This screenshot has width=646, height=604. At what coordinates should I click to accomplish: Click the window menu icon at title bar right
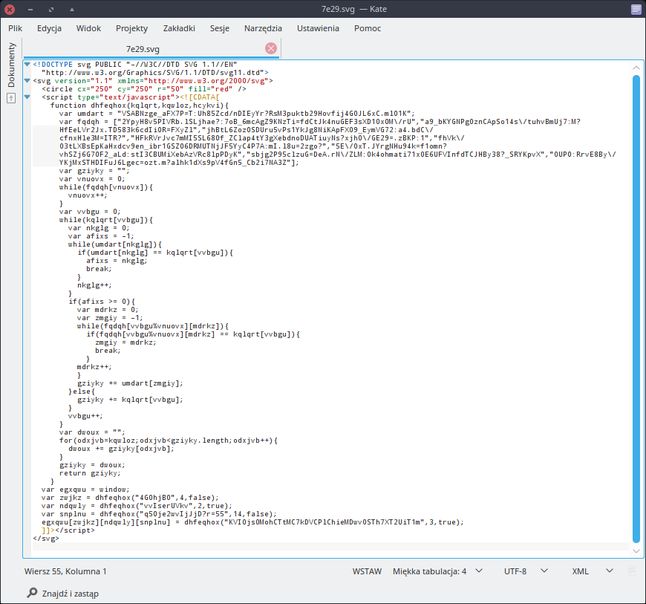(637, 9)
